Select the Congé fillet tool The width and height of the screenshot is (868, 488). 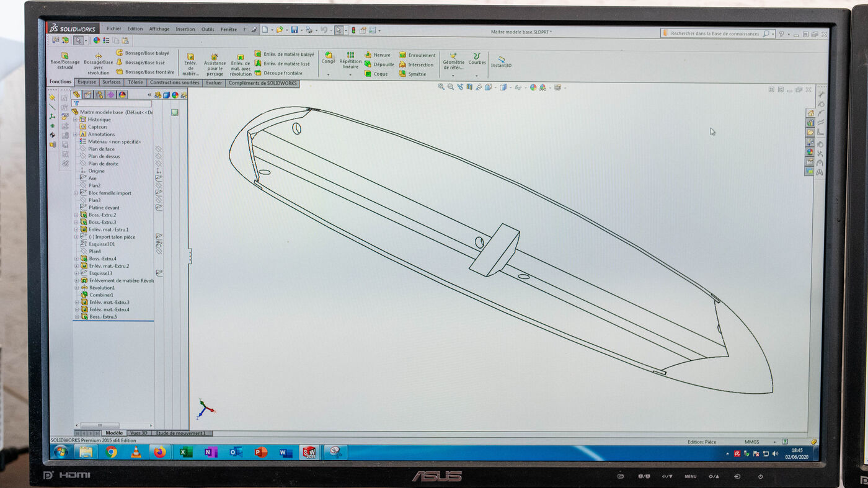[x=329, y=57]
